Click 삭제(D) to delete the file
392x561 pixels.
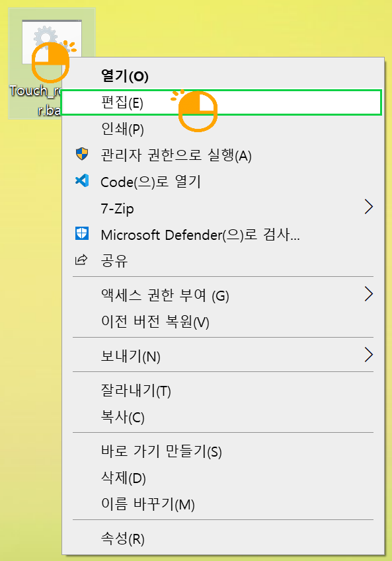pyautogui.click(x=124, y=478)
